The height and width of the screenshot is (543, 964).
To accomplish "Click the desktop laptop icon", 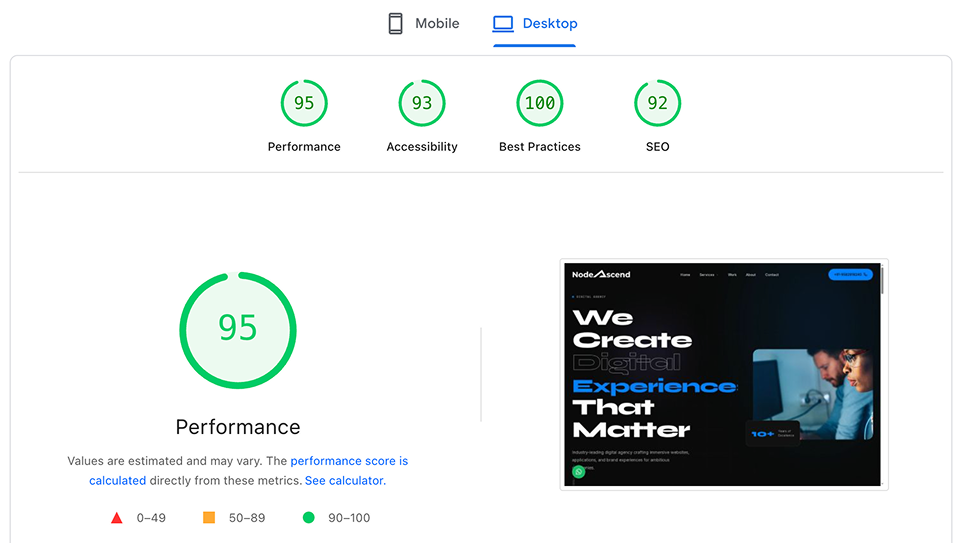I will [503, 23].
